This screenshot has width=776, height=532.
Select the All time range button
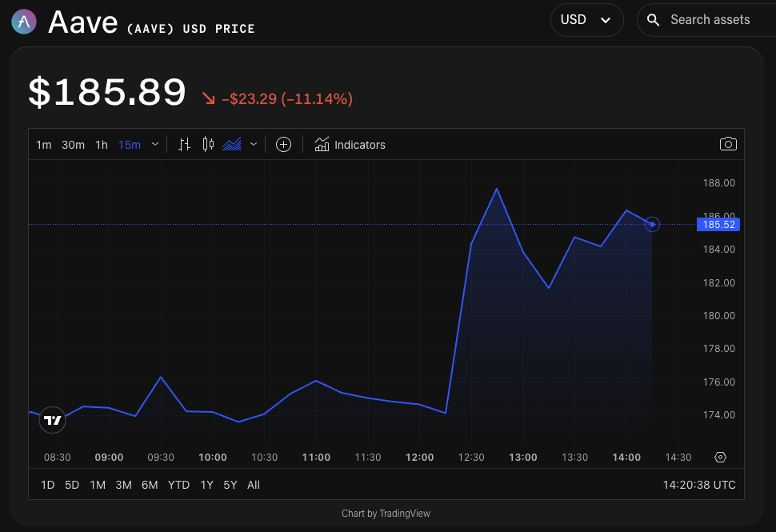[x=254, y=485]
